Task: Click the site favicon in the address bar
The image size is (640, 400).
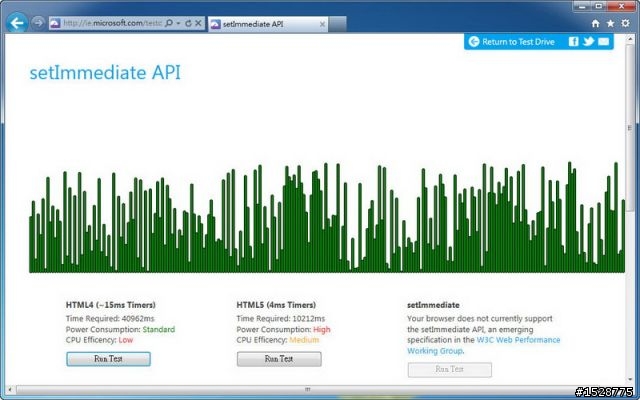Action: [x=55, y=23]
